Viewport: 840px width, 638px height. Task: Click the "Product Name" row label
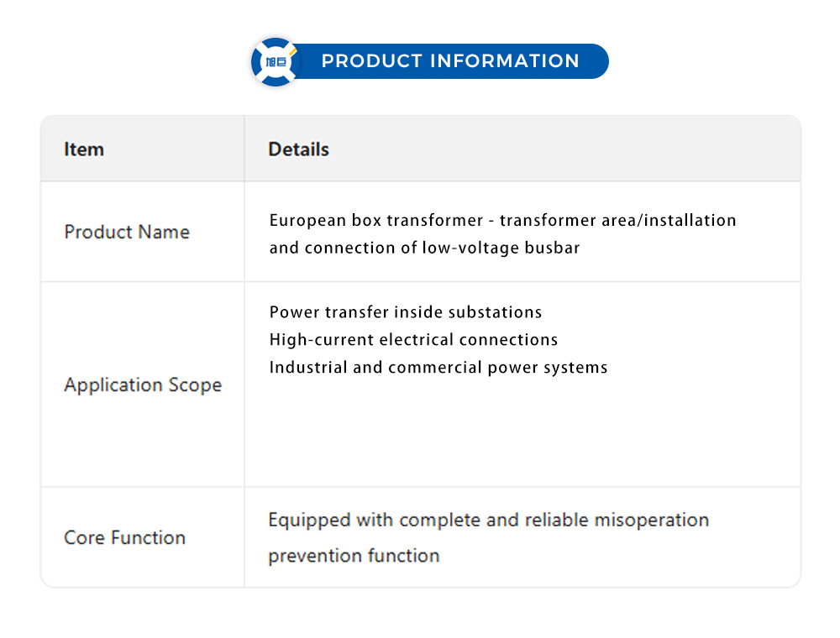click(127, 232)
